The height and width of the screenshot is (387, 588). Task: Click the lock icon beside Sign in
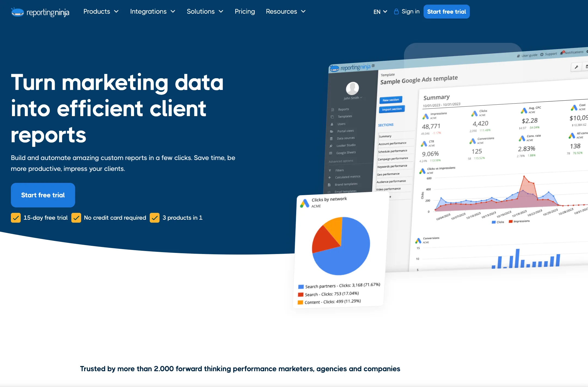(x=396, y=11)
